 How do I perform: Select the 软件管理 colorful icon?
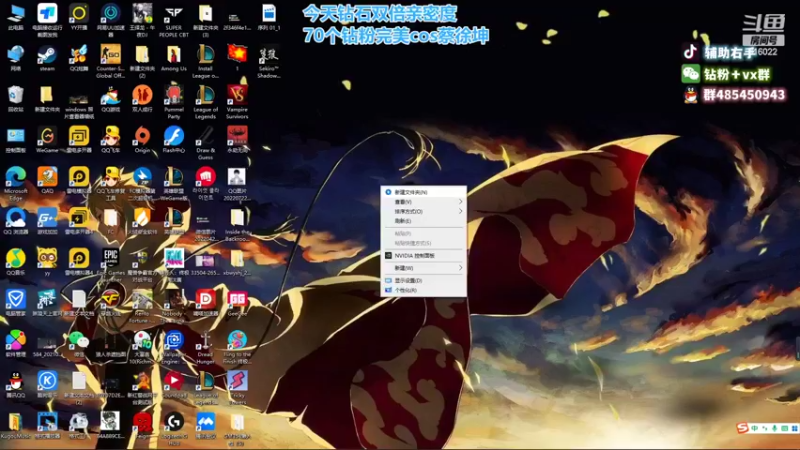tap(16, 344)
